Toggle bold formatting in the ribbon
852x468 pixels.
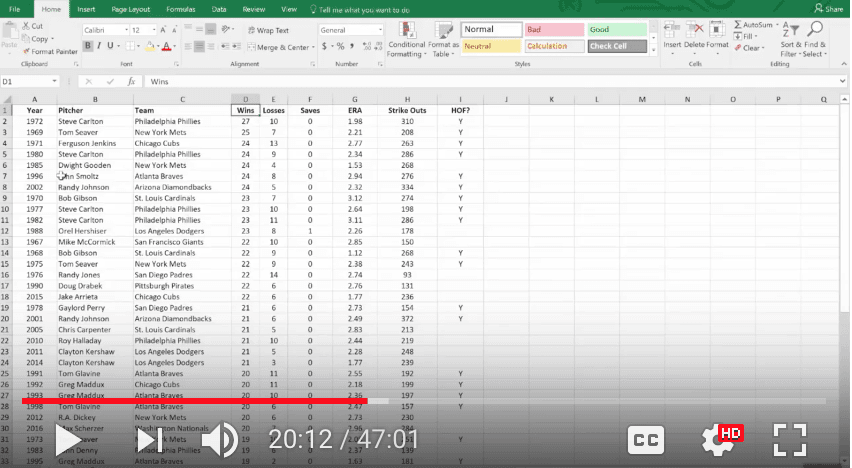[x=88, y=46]
